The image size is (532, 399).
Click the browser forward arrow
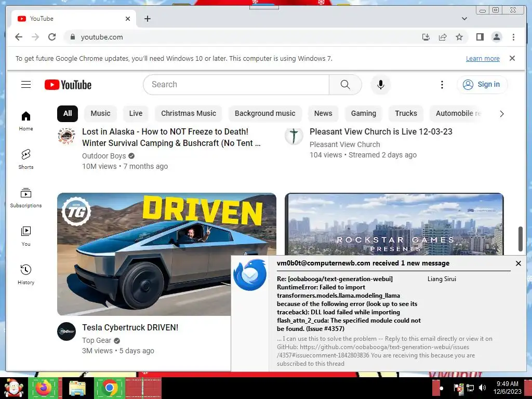35,37
